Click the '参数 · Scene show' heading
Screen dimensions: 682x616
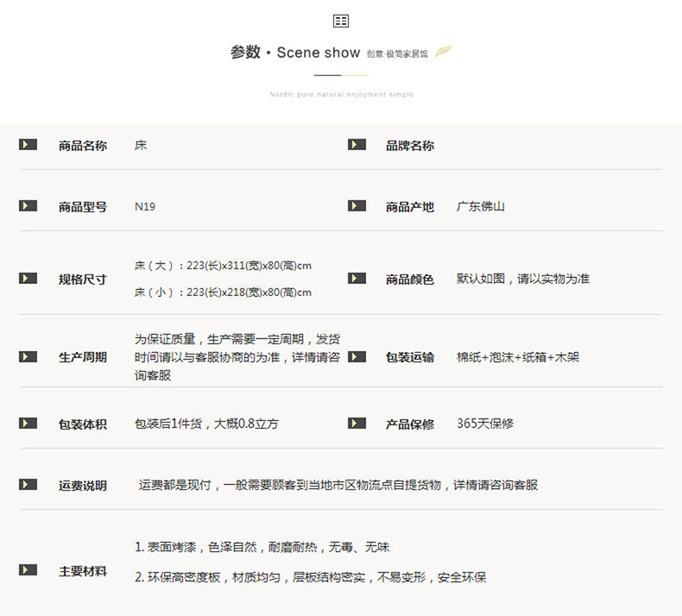pyautogui.click(x=295, y=52)
